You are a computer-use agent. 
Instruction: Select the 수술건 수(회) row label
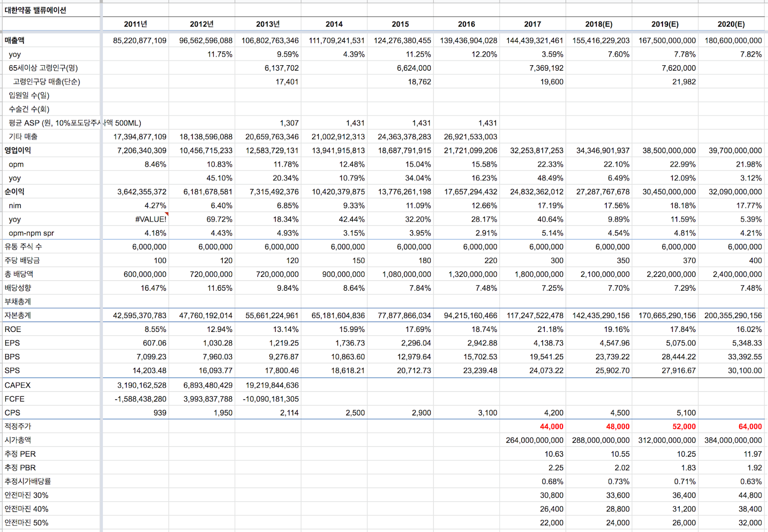[29, 109]
